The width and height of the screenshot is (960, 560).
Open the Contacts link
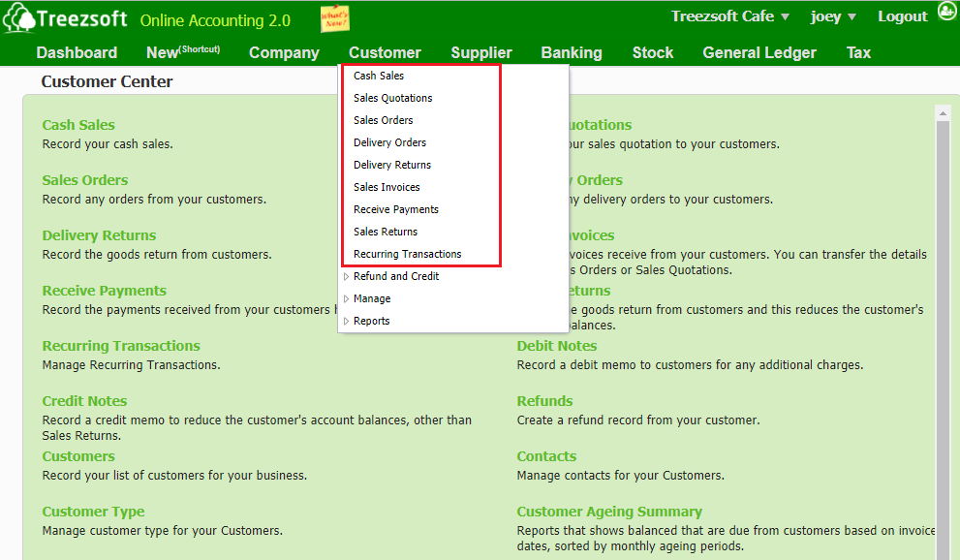coord(546,456)
